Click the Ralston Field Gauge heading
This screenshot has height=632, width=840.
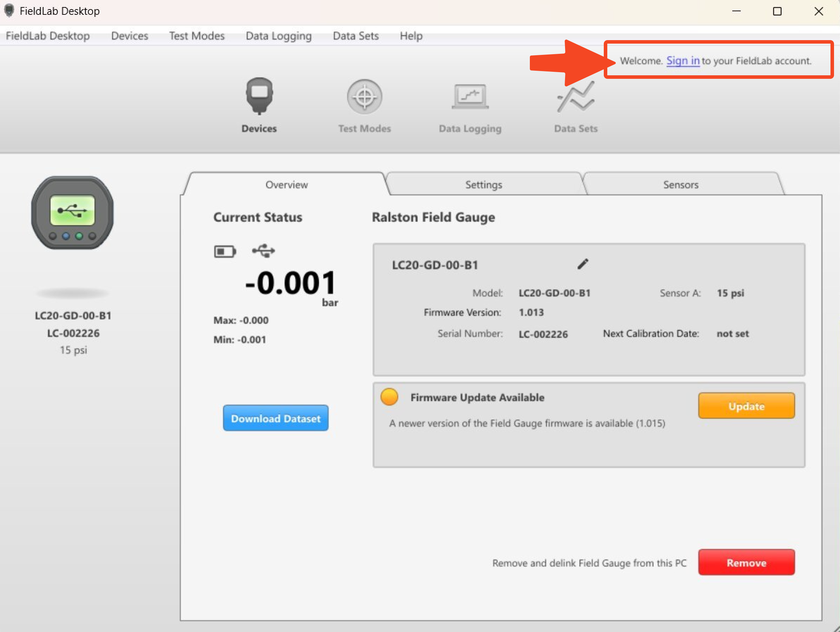pos(433,217)
